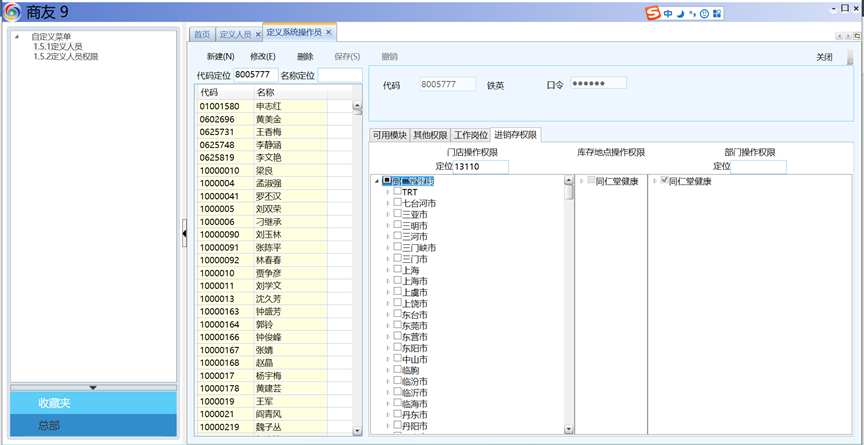Sort by the 名称 column header

coord(290,92)
